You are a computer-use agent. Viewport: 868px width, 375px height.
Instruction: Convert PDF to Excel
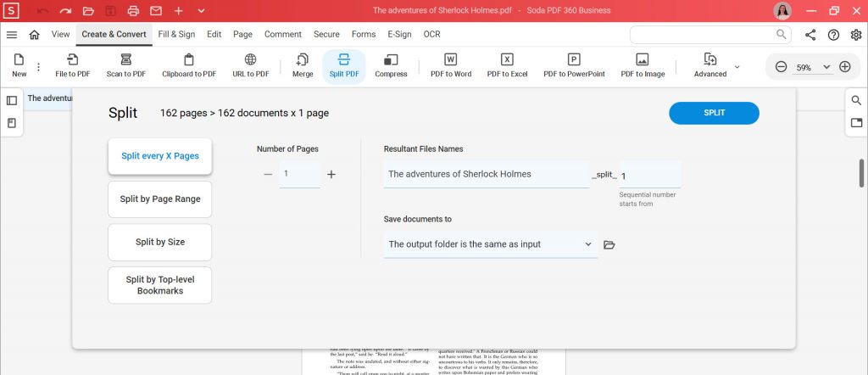(507, 65)
